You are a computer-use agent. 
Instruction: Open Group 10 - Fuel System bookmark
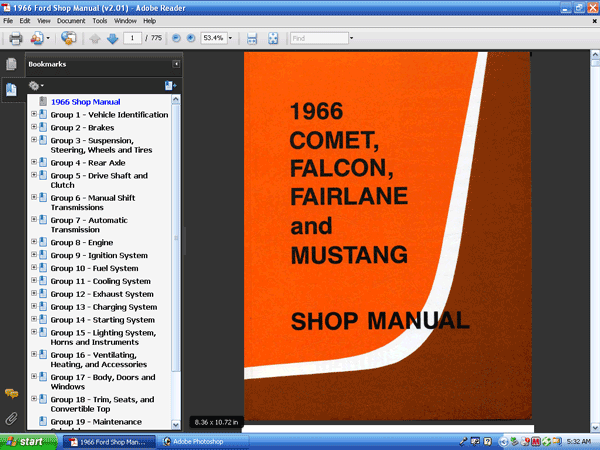[95, 268]
